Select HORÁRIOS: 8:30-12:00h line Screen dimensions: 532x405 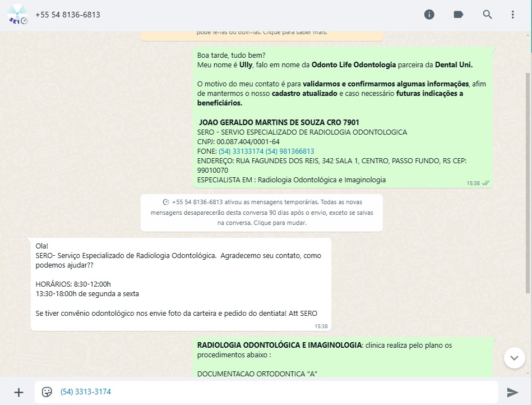[73, 284]
